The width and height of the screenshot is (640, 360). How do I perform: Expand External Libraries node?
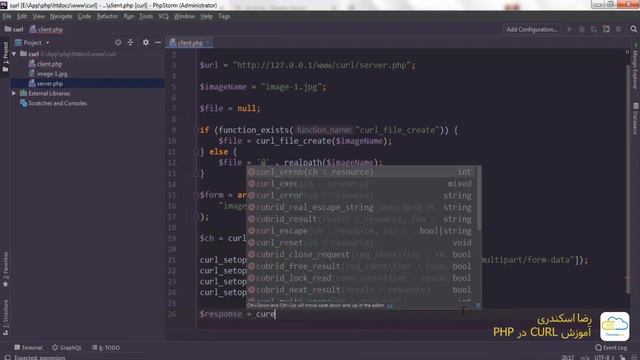coord(14,93)
